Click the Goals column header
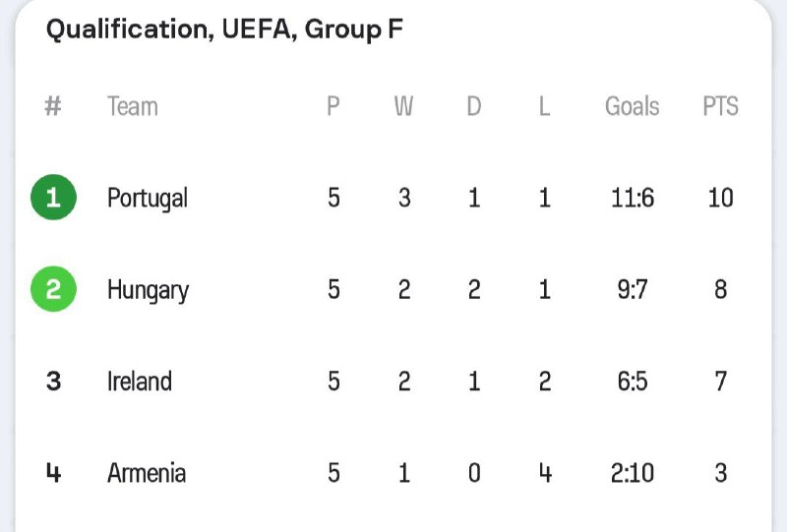Viewport: 787px width, 532px height. (632, 106)
